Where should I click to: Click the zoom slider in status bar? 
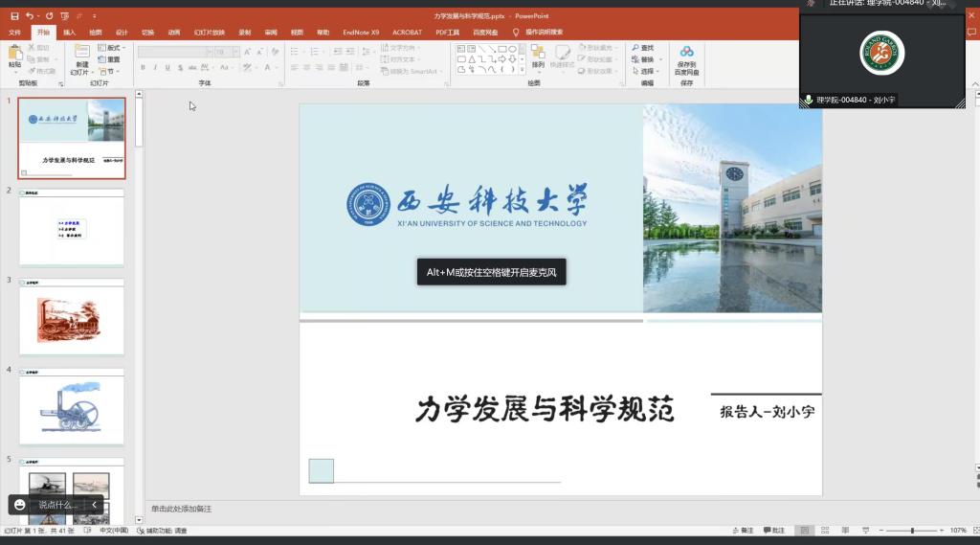[911, 531]
